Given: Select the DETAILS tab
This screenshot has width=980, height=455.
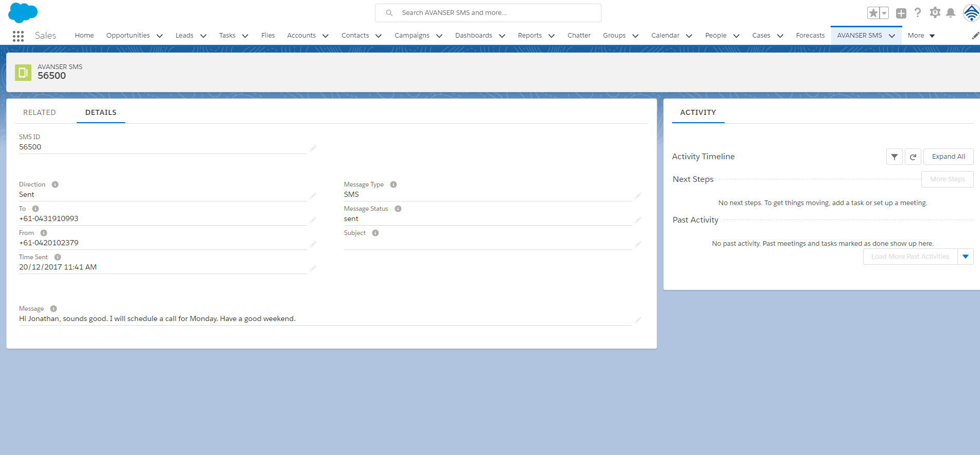Looking at the screenshot, I should point(101,112).
